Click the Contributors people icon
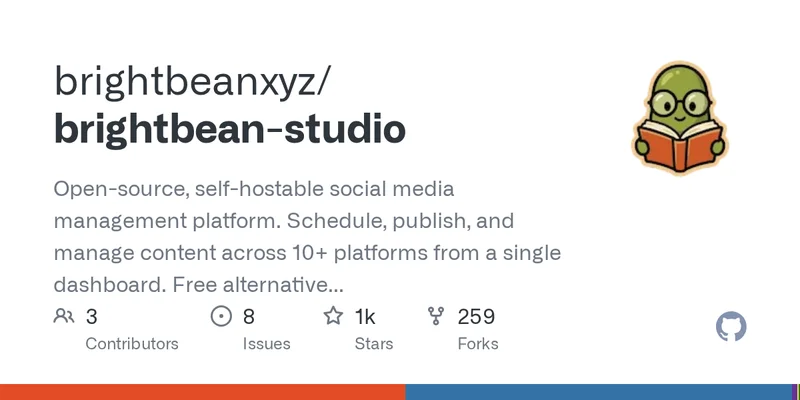This screenshot has width=800, height=400. click(x=64, y=317)
